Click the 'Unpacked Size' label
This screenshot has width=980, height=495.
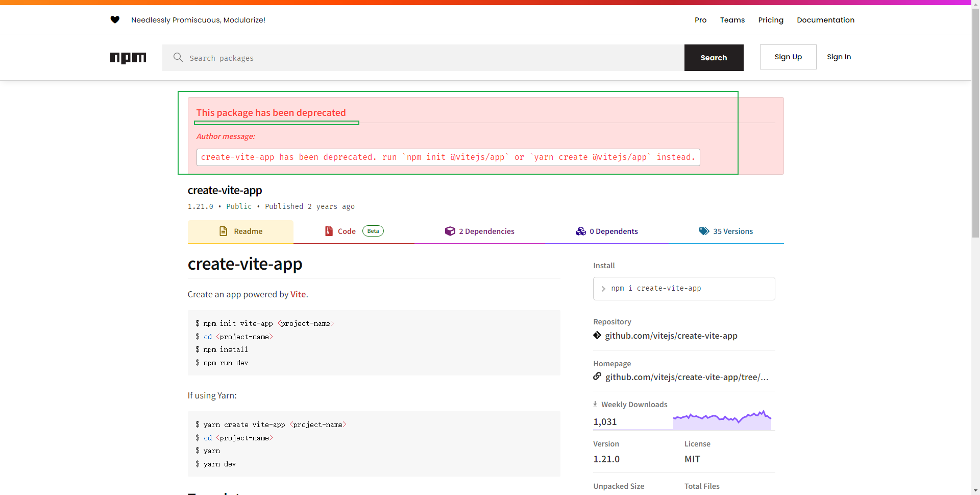click(x=619, y=486)
